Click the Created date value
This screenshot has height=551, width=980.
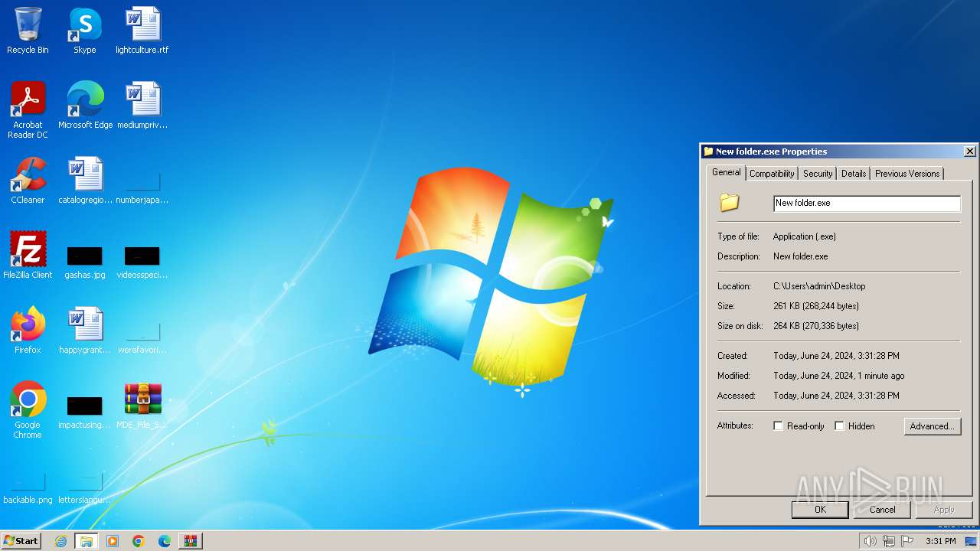[x=836, y=356]
